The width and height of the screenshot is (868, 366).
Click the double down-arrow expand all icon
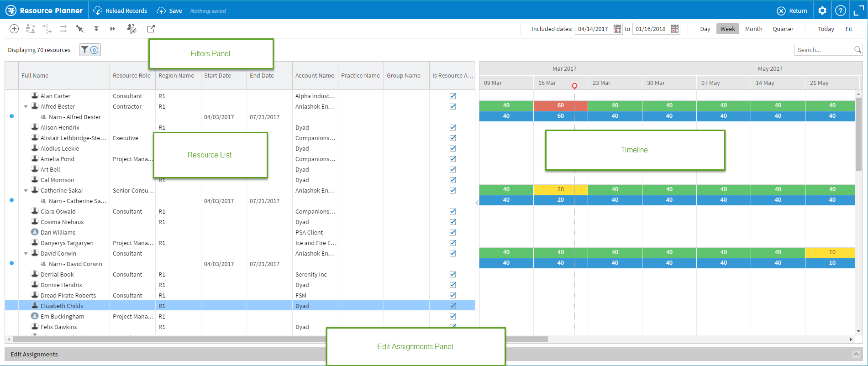pyautogui.click(x=96, y=29)
